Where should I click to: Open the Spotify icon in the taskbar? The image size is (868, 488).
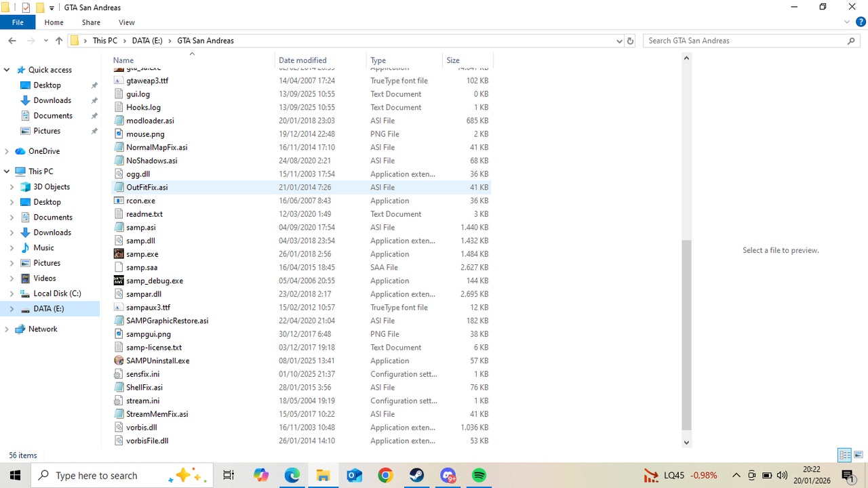click(x=479, y=475)
